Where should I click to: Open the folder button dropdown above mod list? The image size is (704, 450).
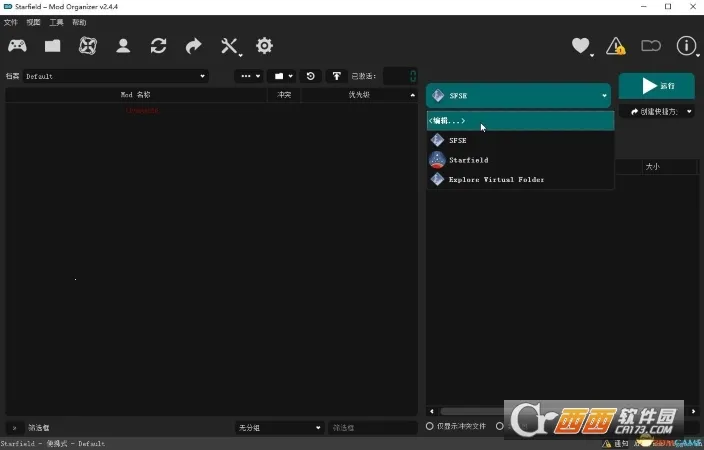283,76
